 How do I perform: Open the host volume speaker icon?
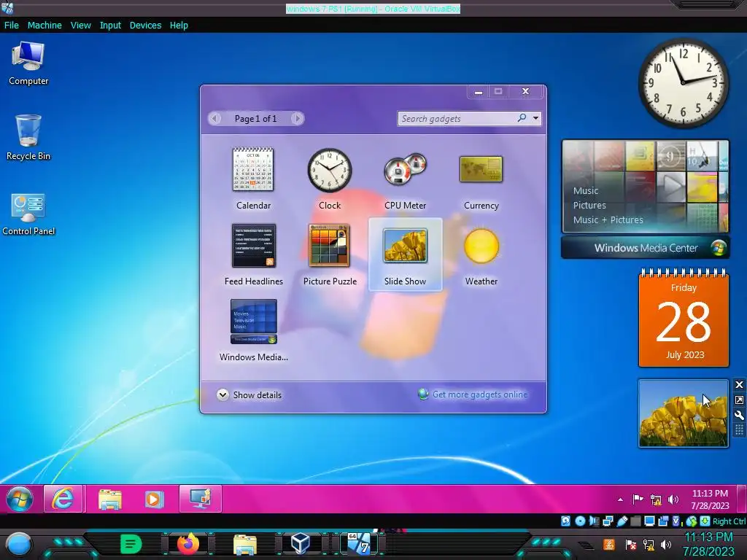(665, 544)
